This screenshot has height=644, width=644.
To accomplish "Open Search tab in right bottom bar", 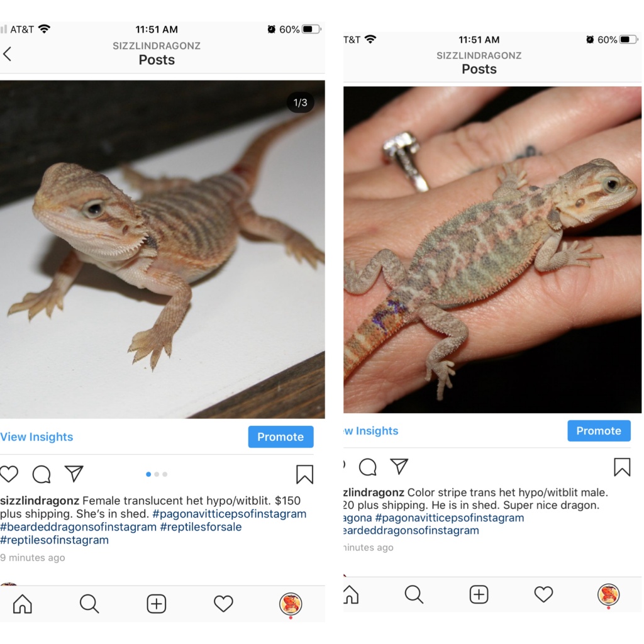I will click(x=414, y=594).
